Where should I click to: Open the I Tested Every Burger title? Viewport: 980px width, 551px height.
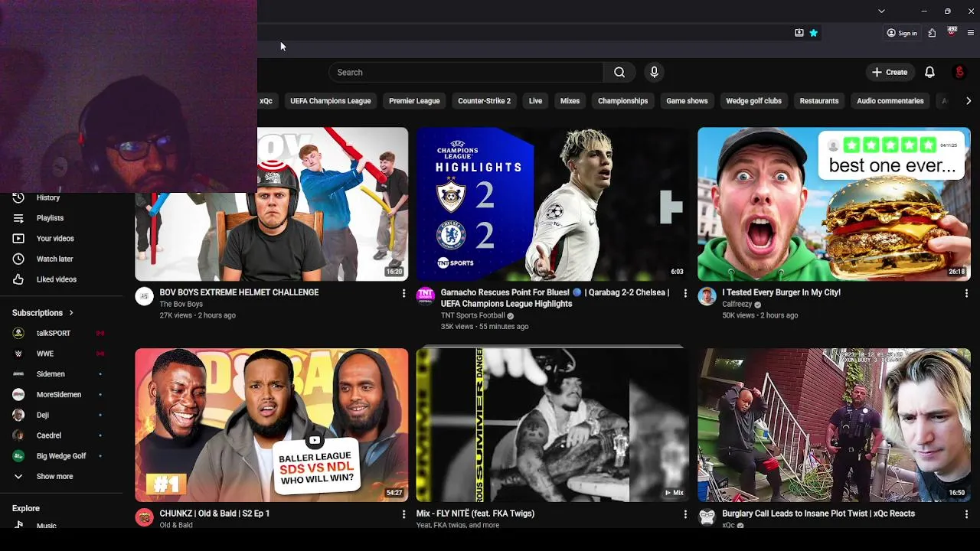pyautogui.click(x=781, y=292)
